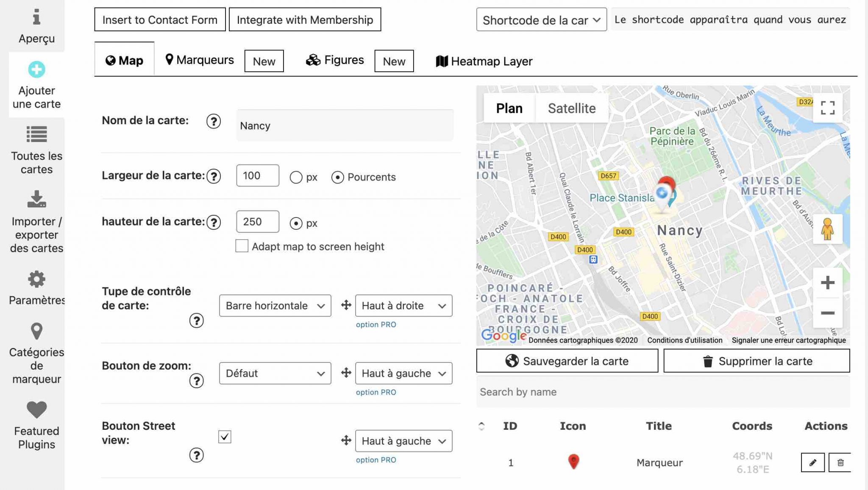Open Haut à gauche dropdown for Bouton de zoom

(403, 373)
